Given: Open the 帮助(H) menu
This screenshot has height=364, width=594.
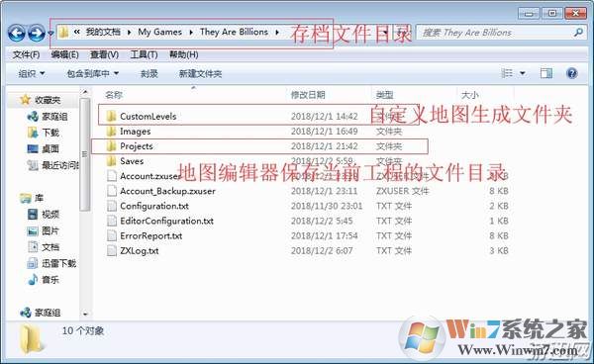Looking at the screenshot, I should 184,54.
